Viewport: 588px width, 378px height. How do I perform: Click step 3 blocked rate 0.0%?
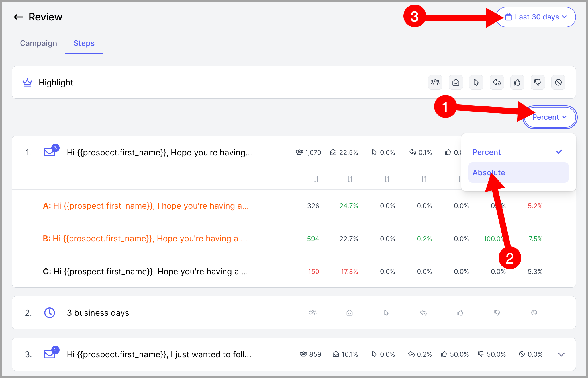[531, 354]
